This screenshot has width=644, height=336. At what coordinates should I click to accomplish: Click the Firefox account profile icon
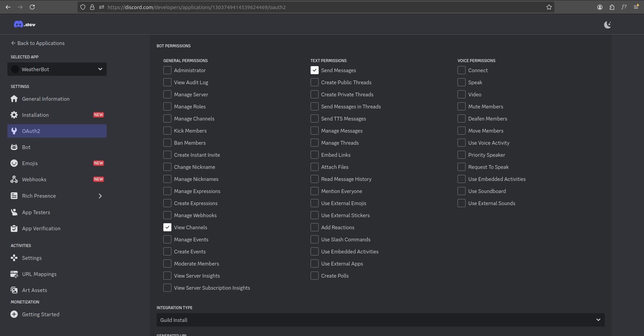point(600,7)
